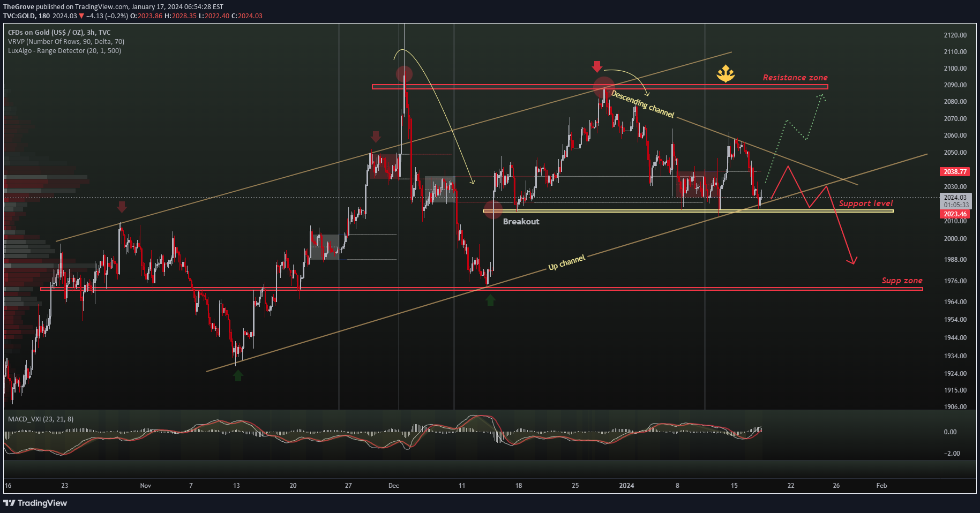
Task: Click the bright red down arrow above Descending channel
Action: coord(597,66)
